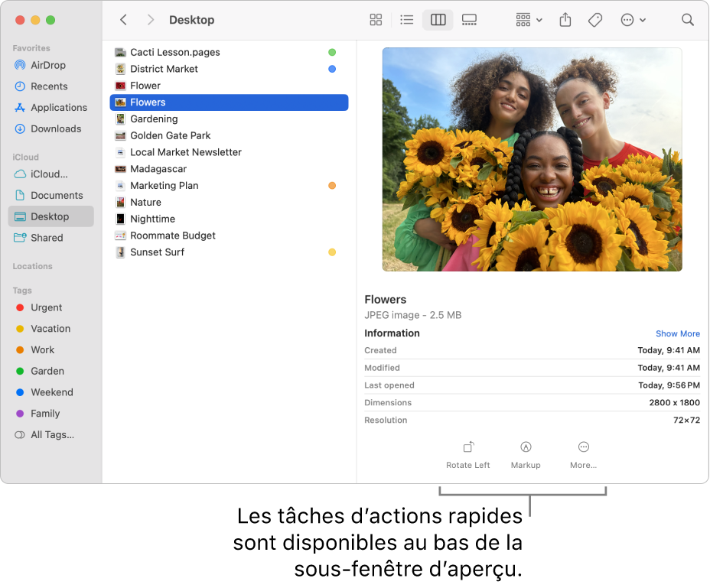Viewport: 710px width, 588px height.
Task: Select the red Urgent tag
Action: [46, 307]
